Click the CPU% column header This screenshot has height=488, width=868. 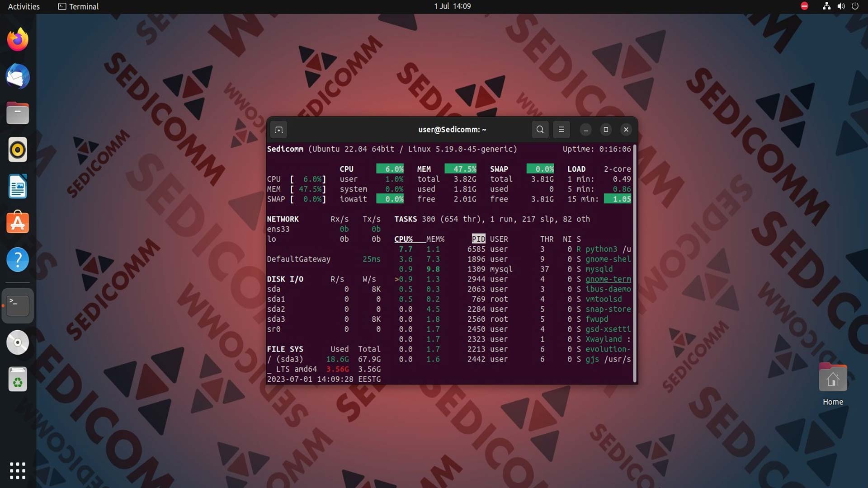click(403, 239)
